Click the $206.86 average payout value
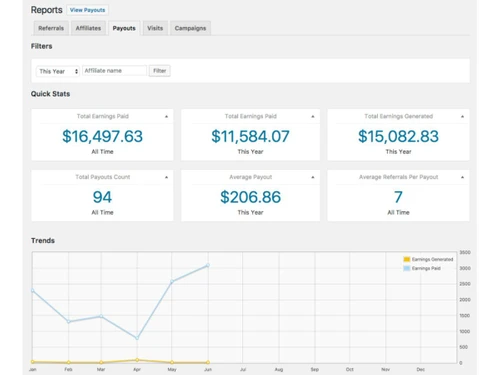This screenshot has height=375, width=500. (x=250, y=197)
